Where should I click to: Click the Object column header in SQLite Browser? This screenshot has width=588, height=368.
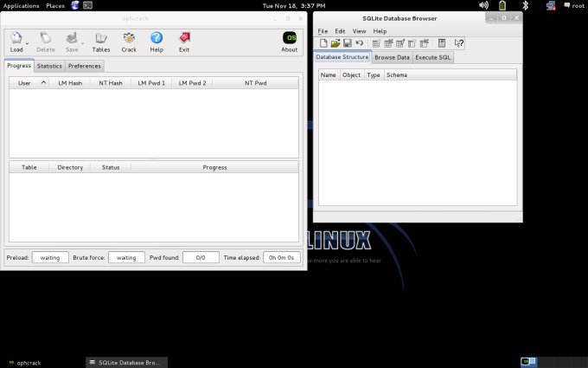[351, 75]
